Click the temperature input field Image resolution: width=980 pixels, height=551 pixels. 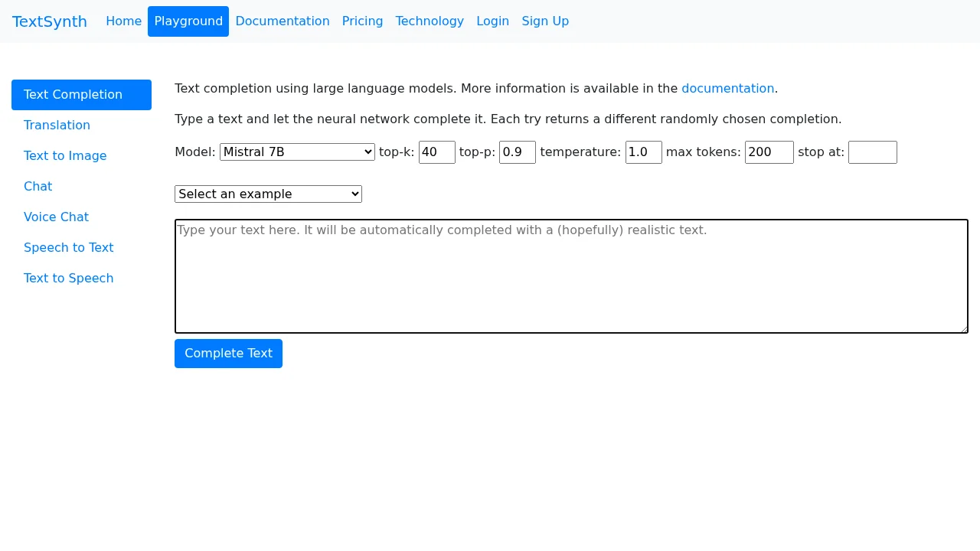643,152
